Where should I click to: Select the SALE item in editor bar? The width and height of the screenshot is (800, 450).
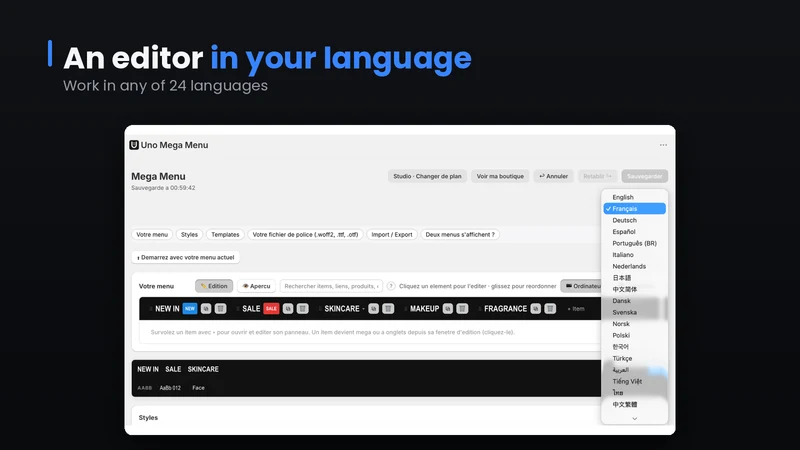[251, 309]
